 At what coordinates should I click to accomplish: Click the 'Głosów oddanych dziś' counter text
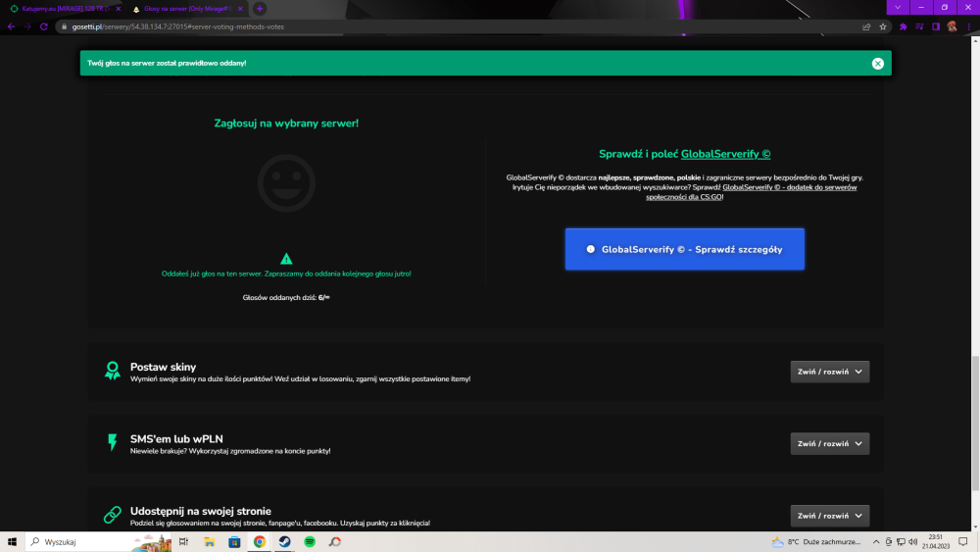(x=286, y=297)
